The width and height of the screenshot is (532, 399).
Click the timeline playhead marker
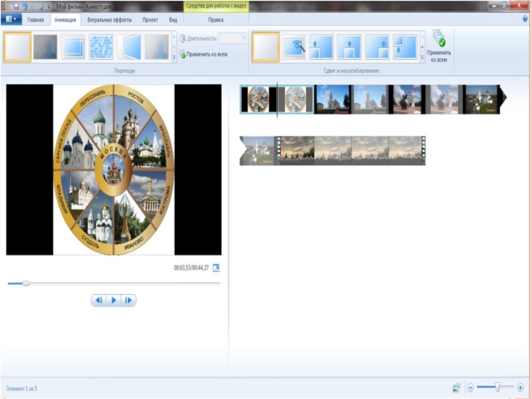[277, 100]
